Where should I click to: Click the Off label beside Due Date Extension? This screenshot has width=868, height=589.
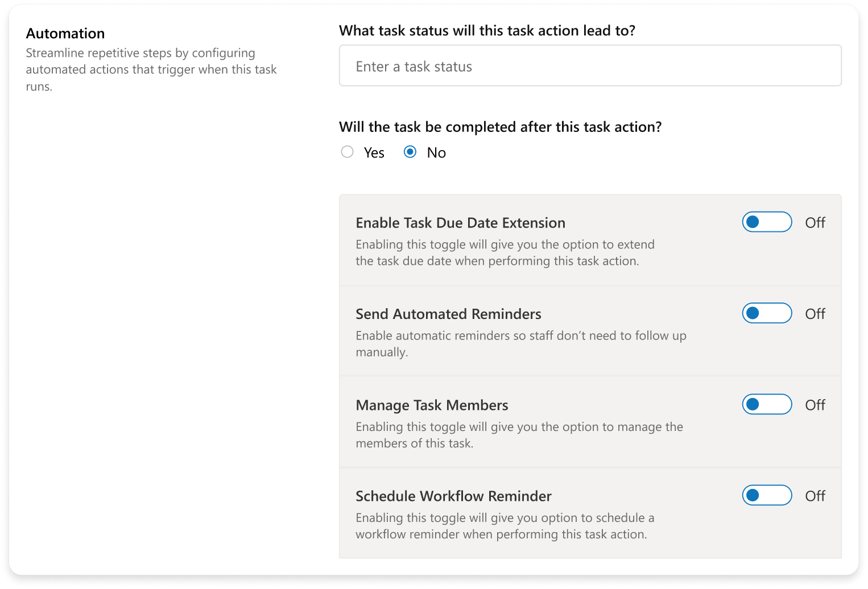(815, 223)
